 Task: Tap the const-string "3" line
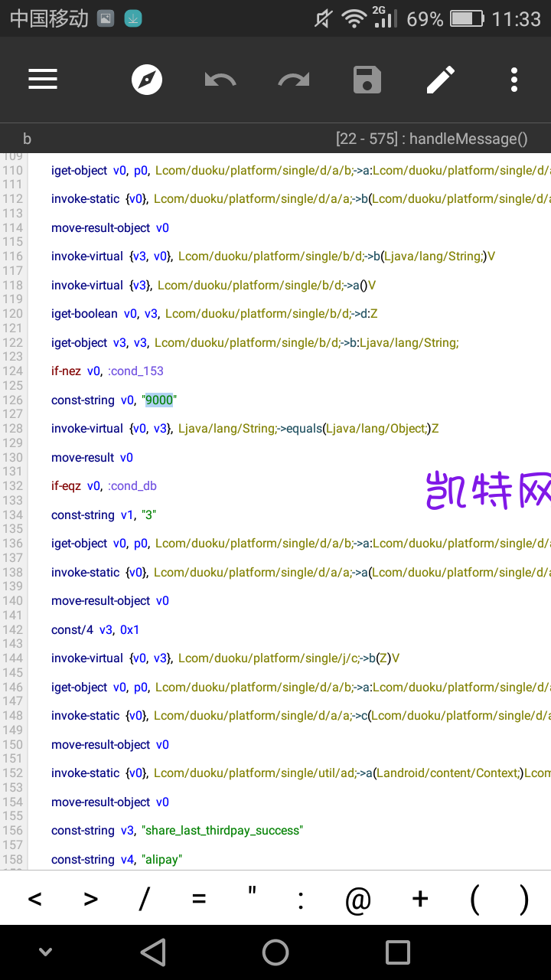click(103, 514)
